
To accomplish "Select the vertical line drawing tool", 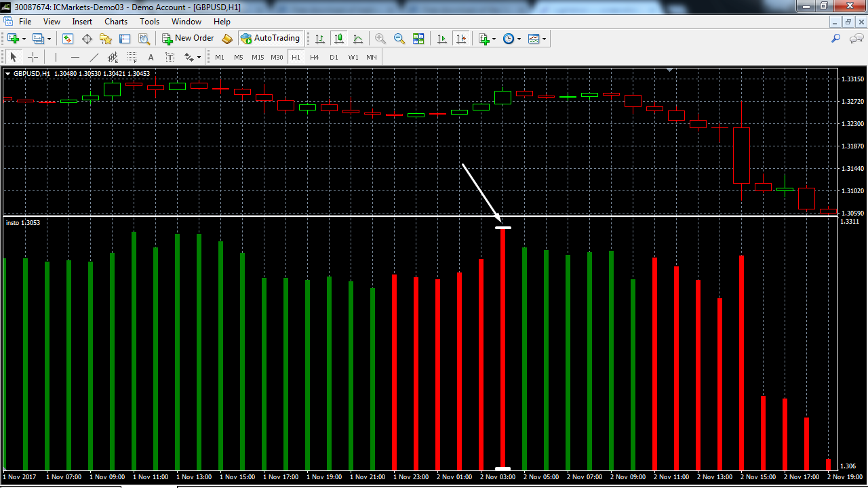I will (x=56, y=57).
